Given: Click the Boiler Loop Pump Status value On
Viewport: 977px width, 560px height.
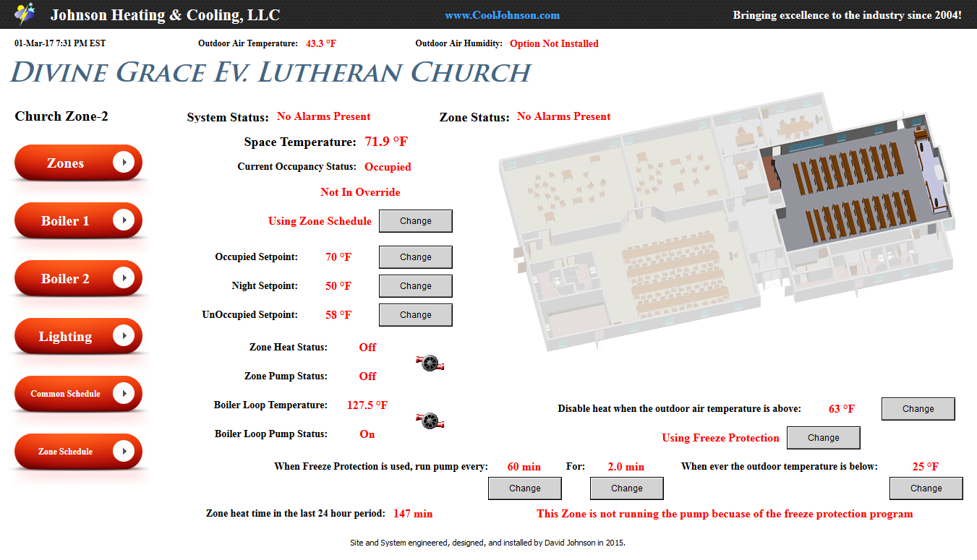Looking at the screenshot, I should point(367,434).
